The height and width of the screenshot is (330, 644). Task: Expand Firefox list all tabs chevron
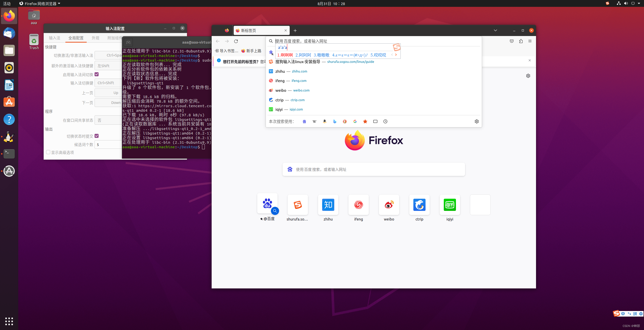(x=495, y=30)
